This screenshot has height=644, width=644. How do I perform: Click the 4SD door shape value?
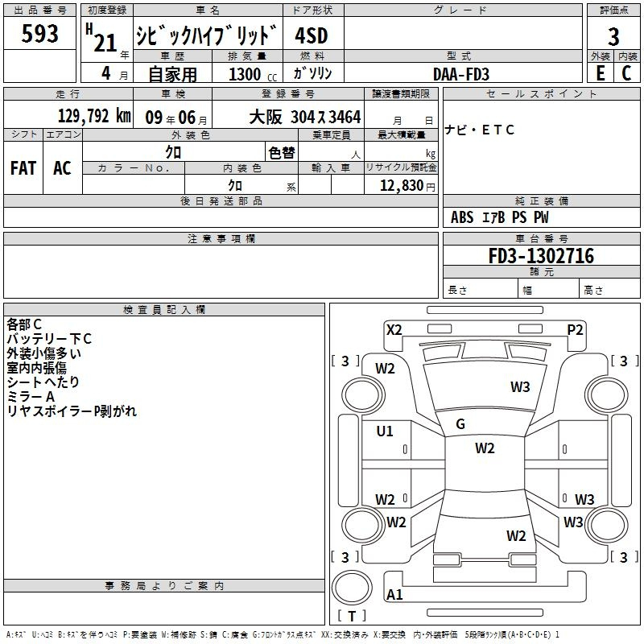[312, 35]
